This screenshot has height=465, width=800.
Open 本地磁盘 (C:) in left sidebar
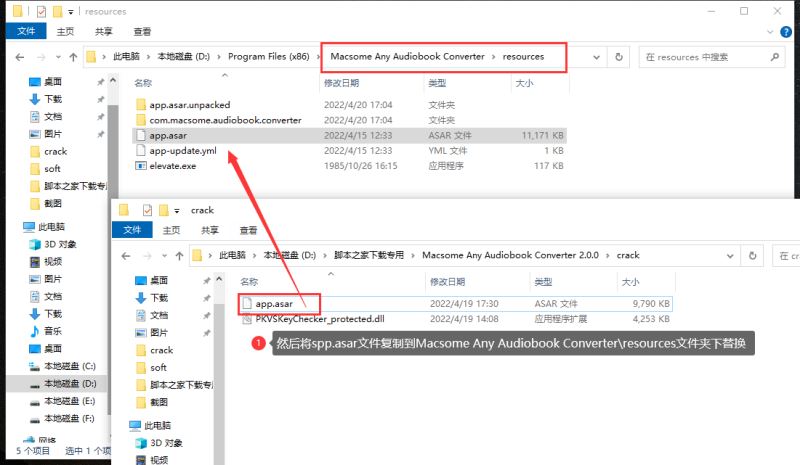(70, 366)
